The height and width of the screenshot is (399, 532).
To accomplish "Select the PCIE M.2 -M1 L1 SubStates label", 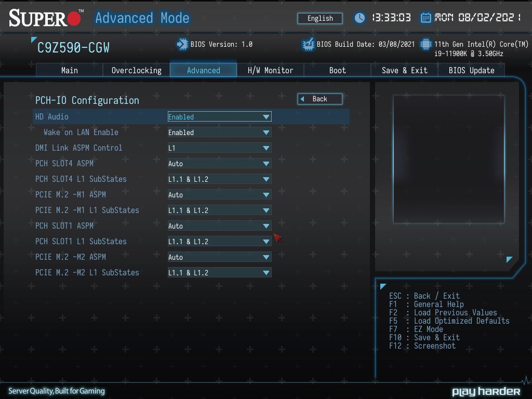I will 87,210.
